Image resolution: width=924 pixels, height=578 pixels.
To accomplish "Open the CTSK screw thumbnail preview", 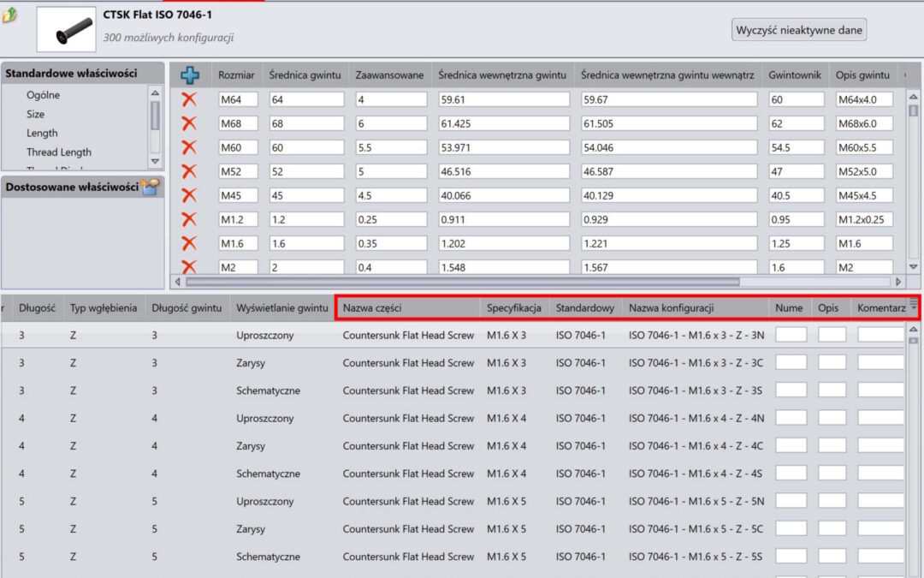I will tap(65, 29).
